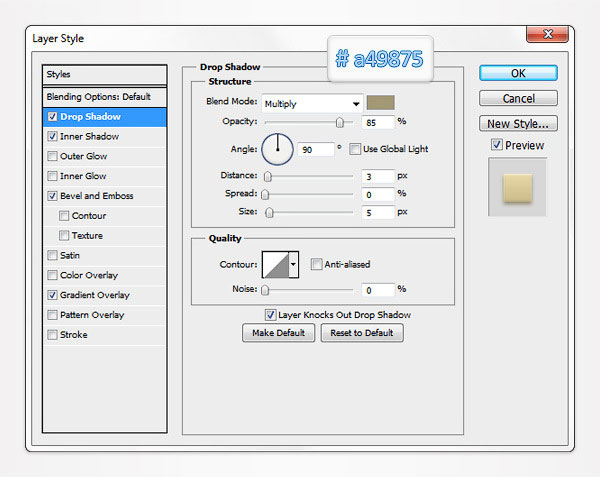Click the style preview thumbnail
The height and width of the screenshot is (477, 600).
(x=517, y=187)
